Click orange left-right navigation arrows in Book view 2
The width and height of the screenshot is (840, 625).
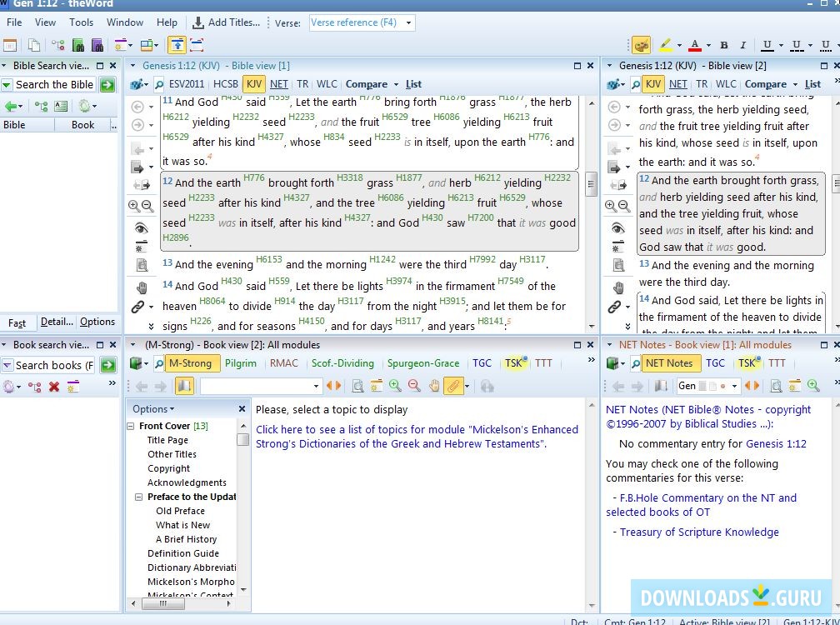pos(333,386)
